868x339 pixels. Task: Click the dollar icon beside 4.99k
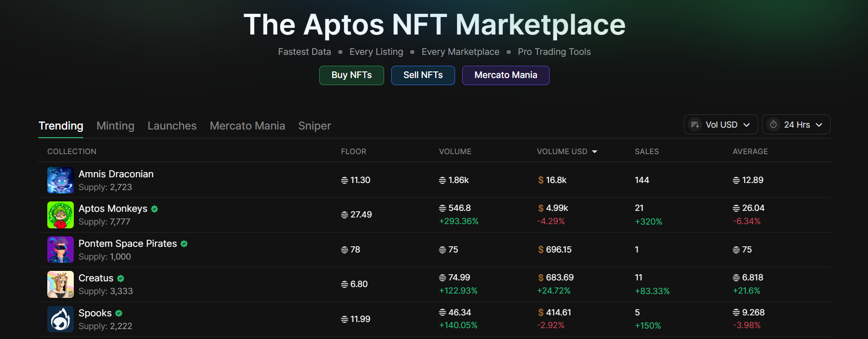point(541,208)
